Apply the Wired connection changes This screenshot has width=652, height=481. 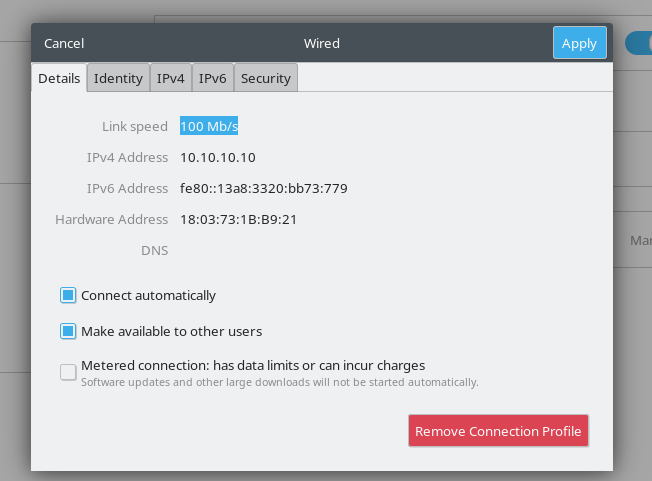579,43
